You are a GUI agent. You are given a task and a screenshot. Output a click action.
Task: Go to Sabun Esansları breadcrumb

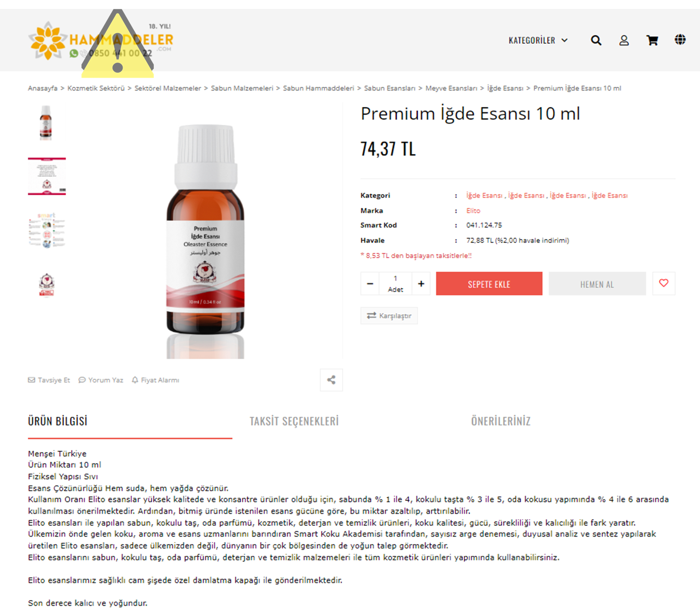pyautogui.click(x=390, y=88)
